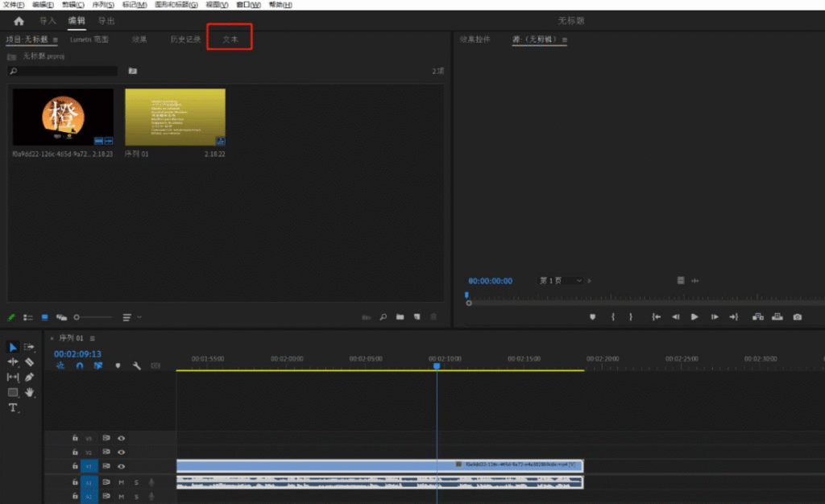
Task: Select the Razor tool in the tools panel
Action: click(x=29, y=362)
